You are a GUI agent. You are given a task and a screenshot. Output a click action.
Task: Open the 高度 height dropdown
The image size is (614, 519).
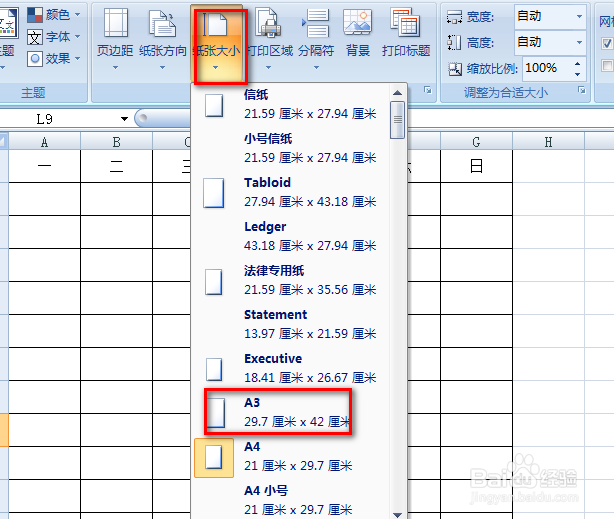pyautogui.click(x=579, y=42)
